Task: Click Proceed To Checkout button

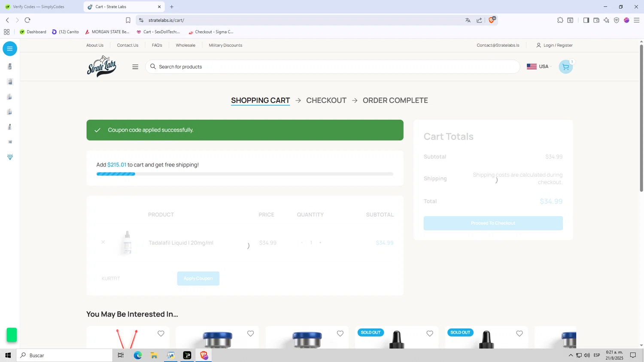Action: (x=493, y=223)
